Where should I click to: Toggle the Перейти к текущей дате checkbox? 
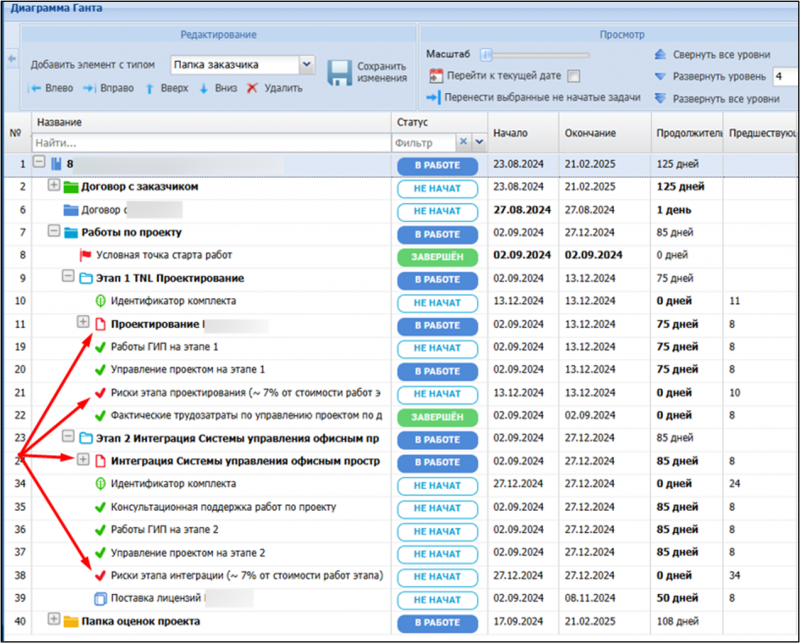(573, 76)
